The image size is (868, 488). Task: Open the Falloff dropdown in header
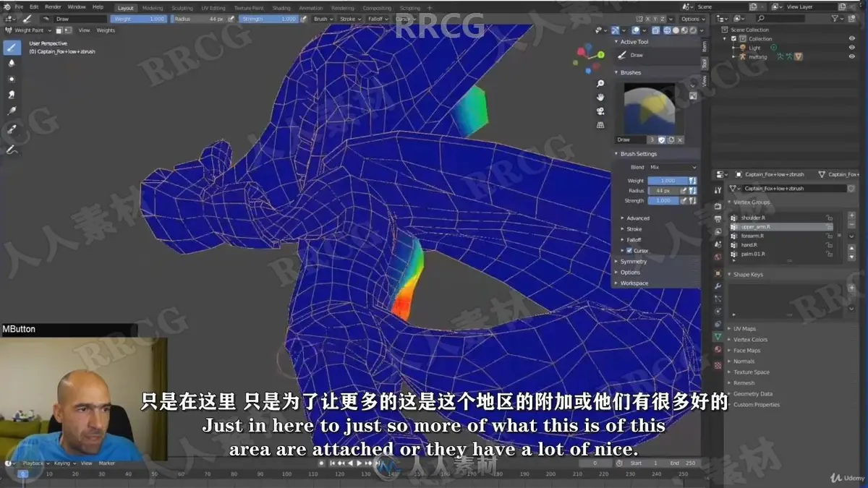(378, 19)
